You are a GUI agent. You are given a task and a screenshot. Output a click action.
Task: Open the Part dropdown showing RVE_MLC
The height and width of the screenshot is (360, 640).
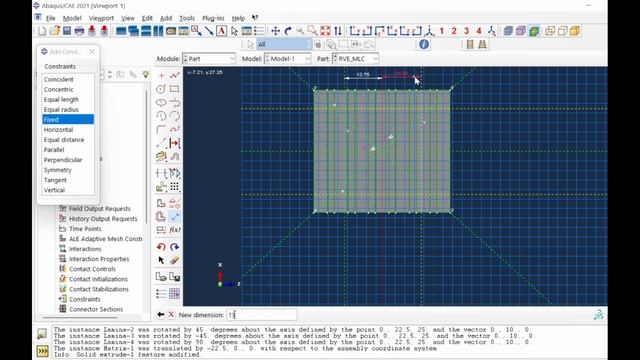355,59
